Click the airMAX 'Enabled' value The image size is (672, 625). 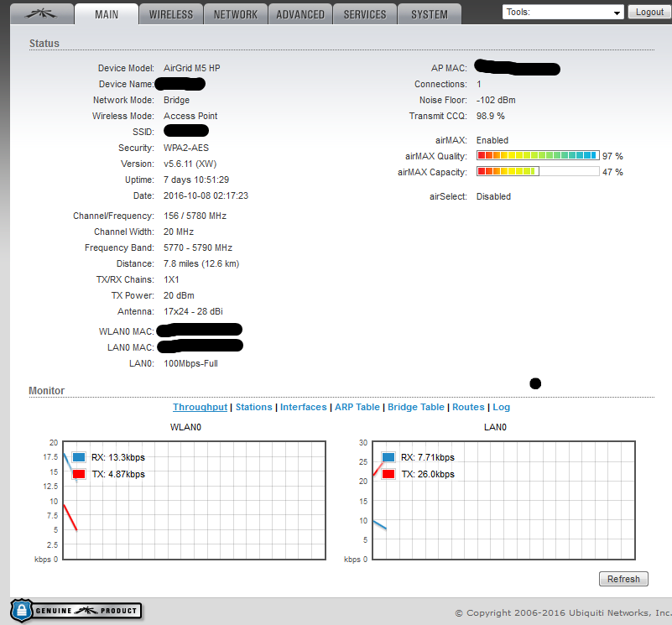(x=492, y=140)
